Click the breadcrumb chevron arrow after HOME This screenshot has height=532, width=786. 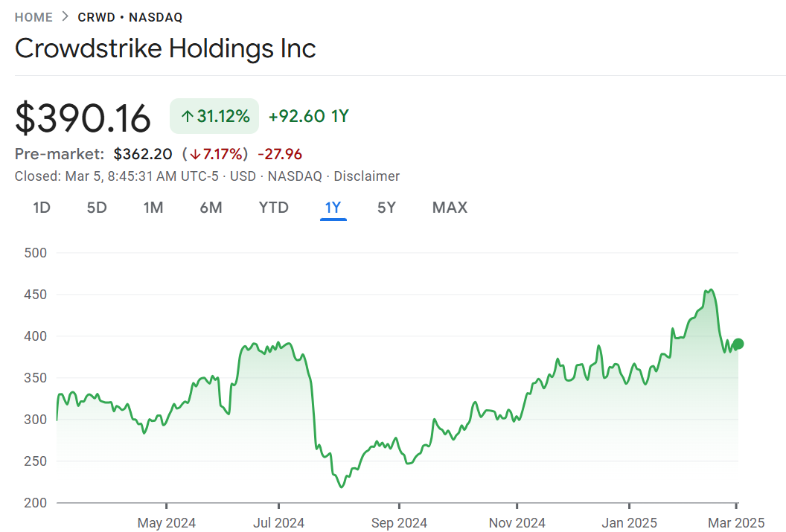[x=65, y=17]
